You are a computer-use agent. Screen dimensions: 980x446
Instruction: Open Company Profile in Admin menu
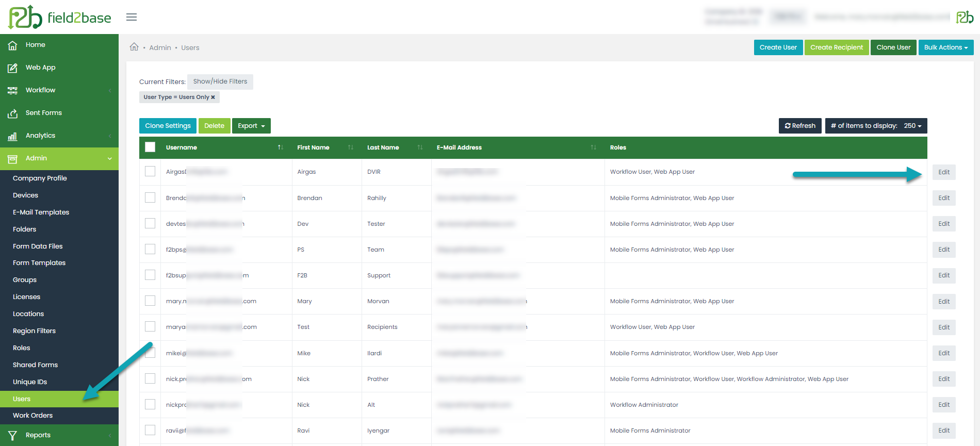point(40,178)
